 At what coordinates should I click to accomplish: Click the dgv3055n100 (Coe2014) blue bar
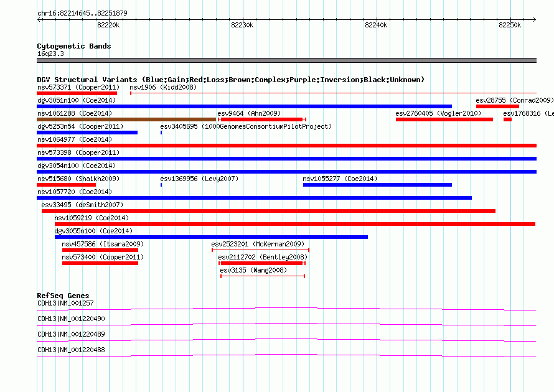pos(211,237)
